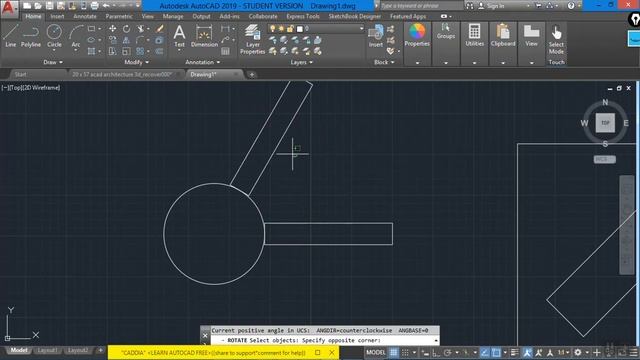Toggle grid display in status bar
The image size is (640, 360).
point(393,352)
